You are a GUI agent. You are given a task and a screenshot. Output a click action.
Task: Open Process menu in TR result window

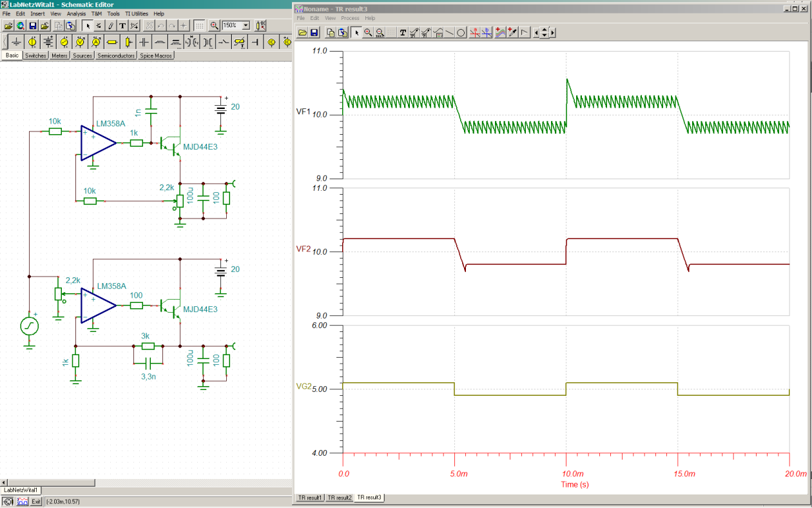click(x=350, y=18)
